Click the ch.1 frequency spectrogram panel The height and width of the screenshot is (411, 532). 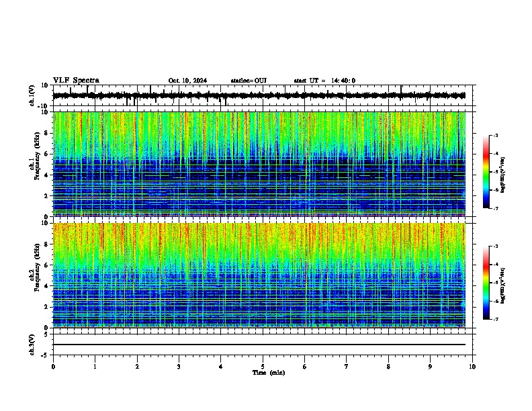[259, 164]
